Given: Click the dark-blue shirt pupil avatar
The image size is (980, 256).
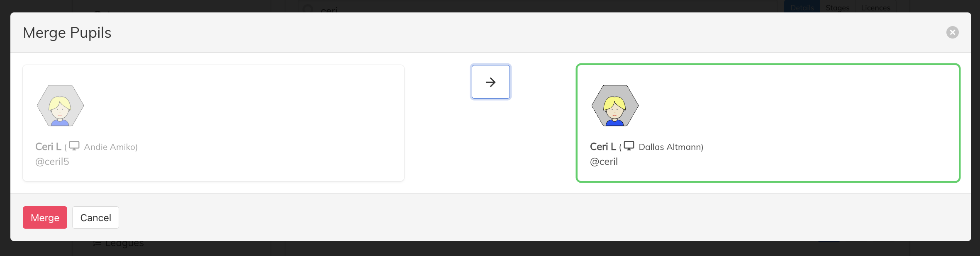Looking at the screenshot, I should [615, 106].
